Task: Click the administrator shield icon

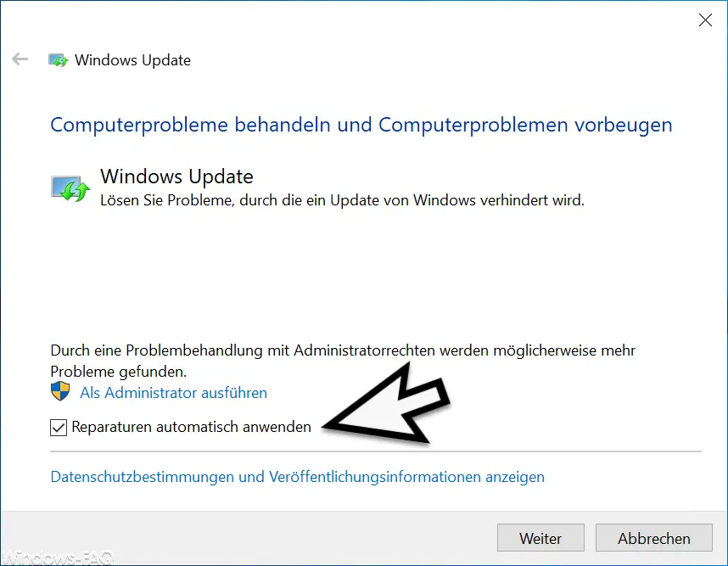Action: click(x=60, y=391)
